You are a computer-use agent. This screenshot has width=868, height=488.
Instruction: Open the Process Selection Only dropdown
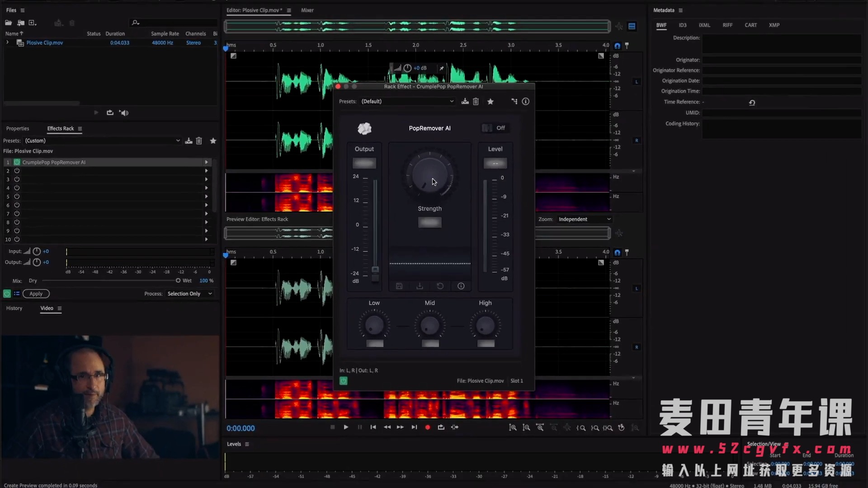pos(189,294)
